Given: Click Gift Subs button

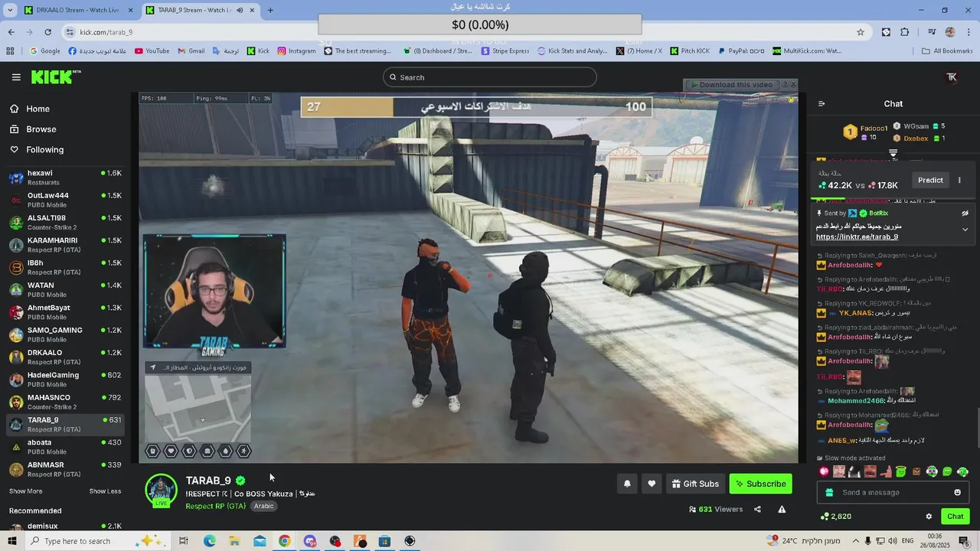Looking at the screenshot, I should [x=694, y=484].
